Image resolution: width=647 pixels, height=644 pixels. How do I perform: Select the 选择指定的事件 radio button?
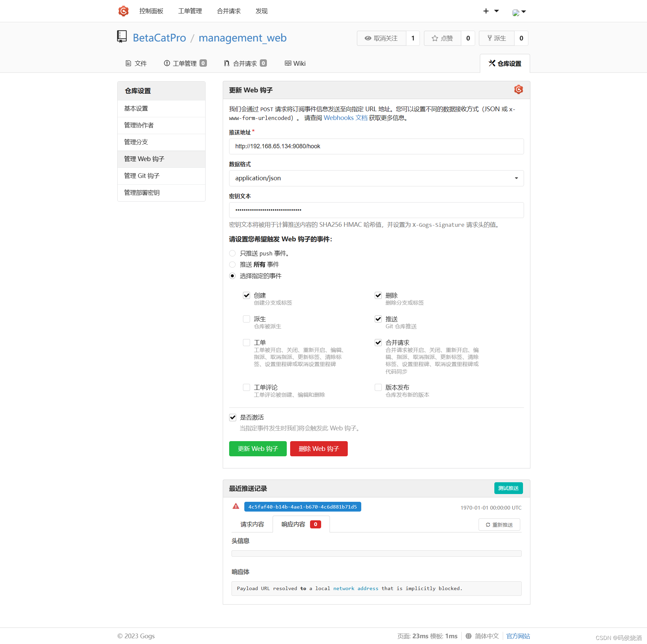(232, 276)
